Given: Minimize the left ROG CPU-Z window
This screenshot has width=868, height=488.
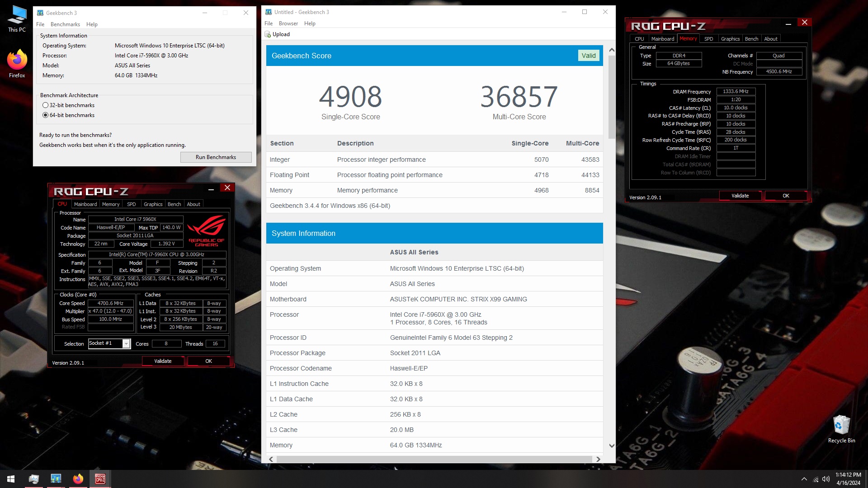Looking at the screenshot, I should [x=211, y=188].
